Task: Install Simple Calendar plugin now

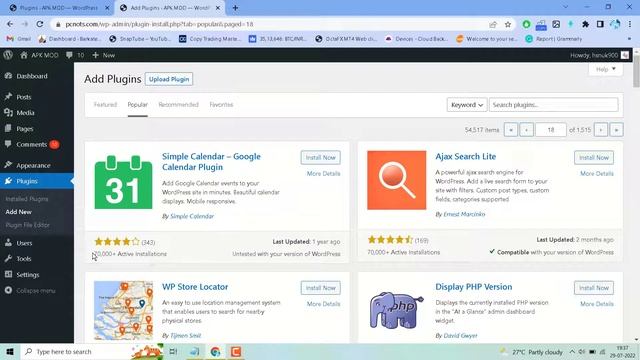Action: [320, 158]
